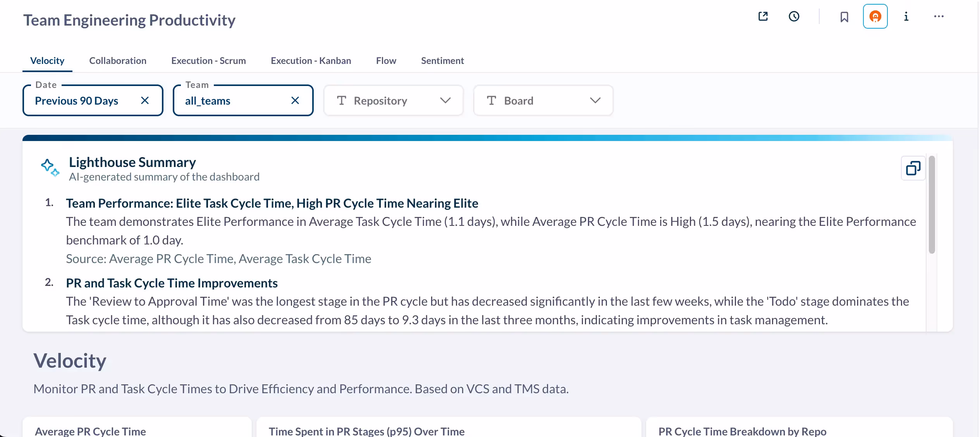
Task: Copy the Lighthouse Summary using the copy icon
Action: click(913, 168)
